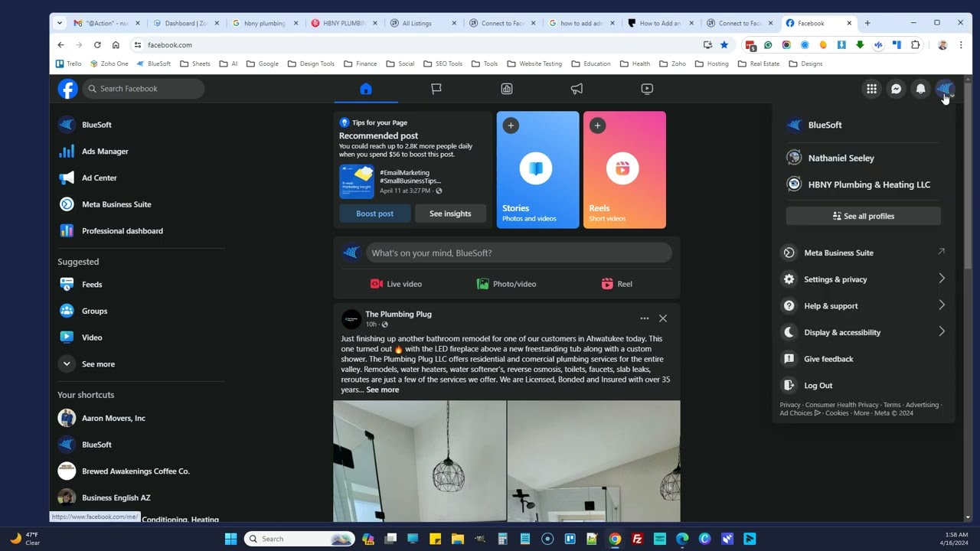This screenshot has width=980, height=551.
Task: Open the Facebook menu grid icon
Action: click(x=871, y=89)
